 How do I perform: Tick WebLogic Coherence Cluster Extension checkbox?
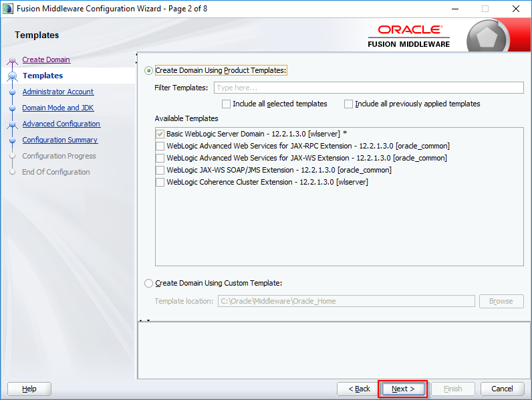(160, 183)
